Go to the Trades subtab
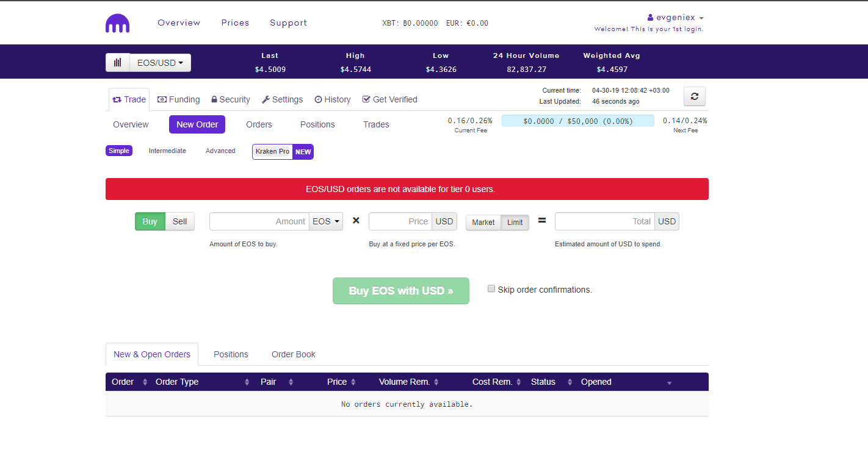The image size is (868, 450). (x=376, y=124)
